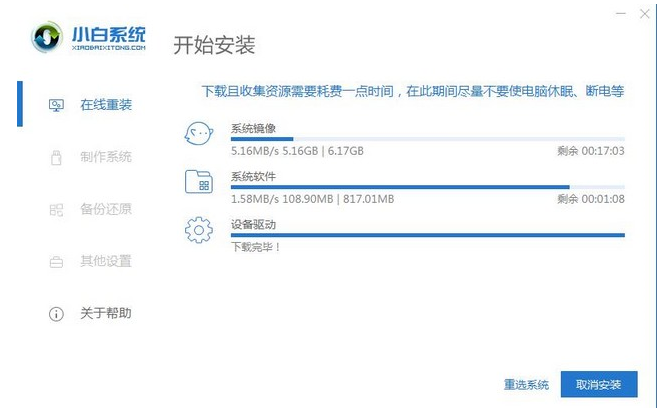Click the 系统软件 download progress bar

(427, 187)
